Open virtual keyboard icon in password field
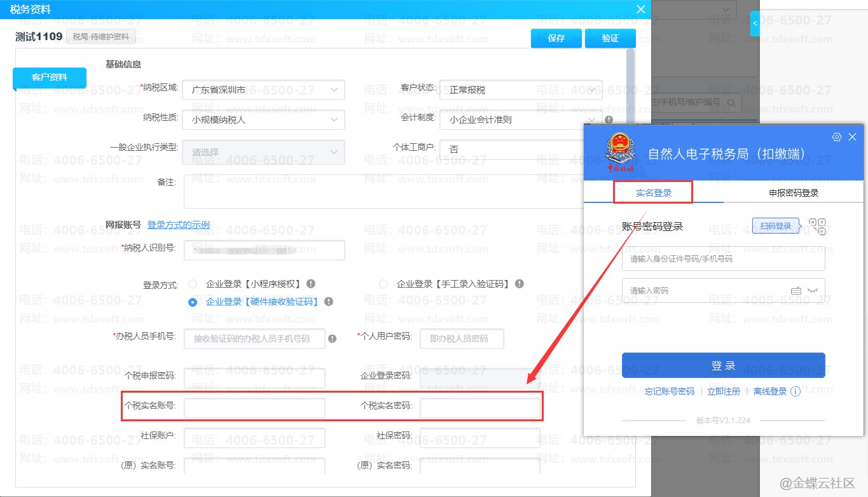 click(796, 290)
